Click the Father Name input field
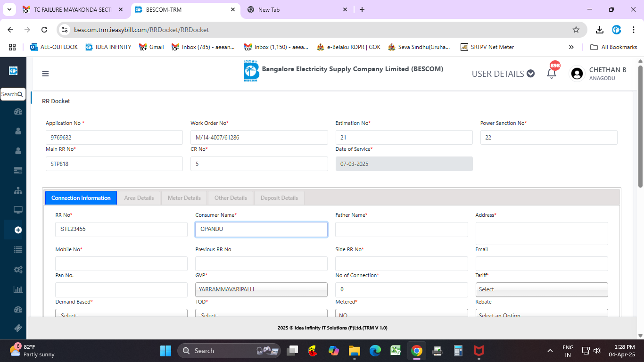Screen dimensions: 644x362 402,230
